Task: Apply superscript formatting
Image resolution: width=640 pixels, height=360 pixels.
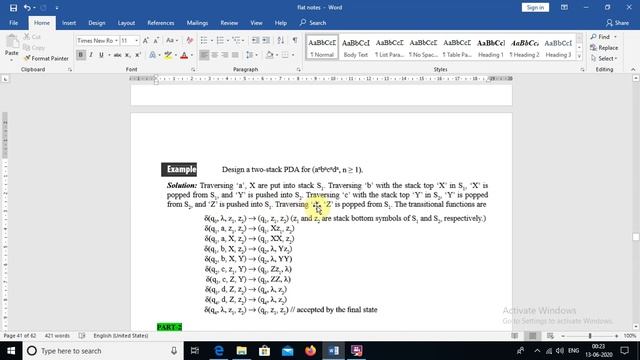Action: pos(138,55)
